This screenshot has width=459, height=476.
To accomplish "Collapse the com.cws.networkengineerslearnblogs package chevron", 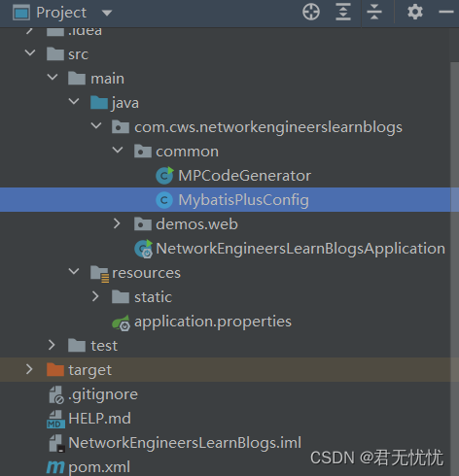I will [x=96, y=125].
